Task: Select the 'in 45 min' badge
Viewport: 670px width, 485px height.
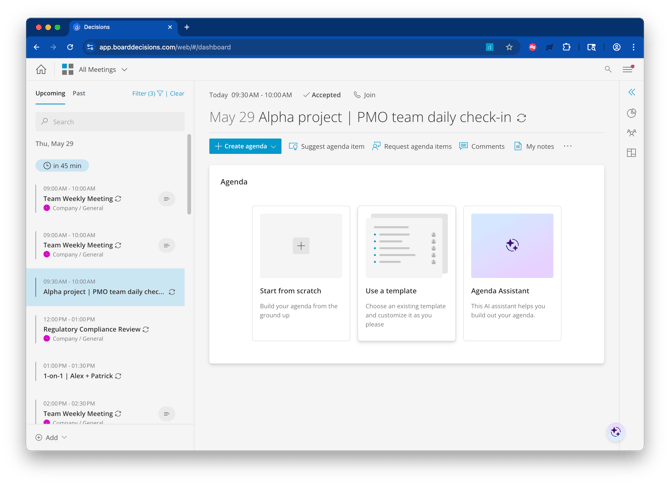Action: (62, 166)
